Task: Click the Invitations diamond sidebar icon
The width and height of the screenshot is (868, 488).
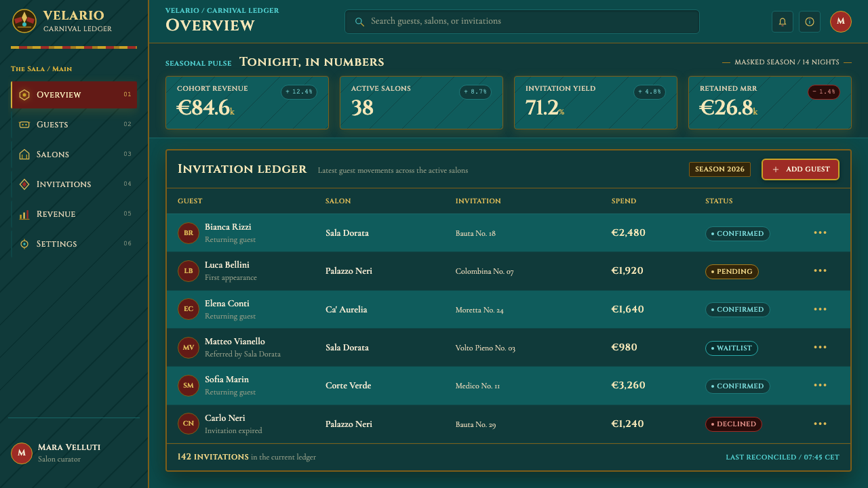Action: pos(24,184)
